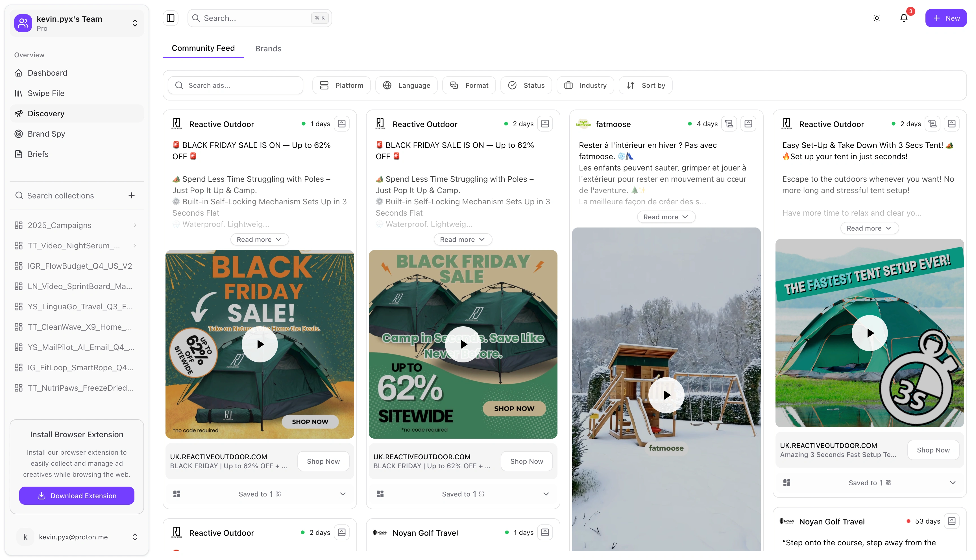Screen dimensions: 976x560
Task: Open the Platform filter dropdown
Action: tap(341, 86)
